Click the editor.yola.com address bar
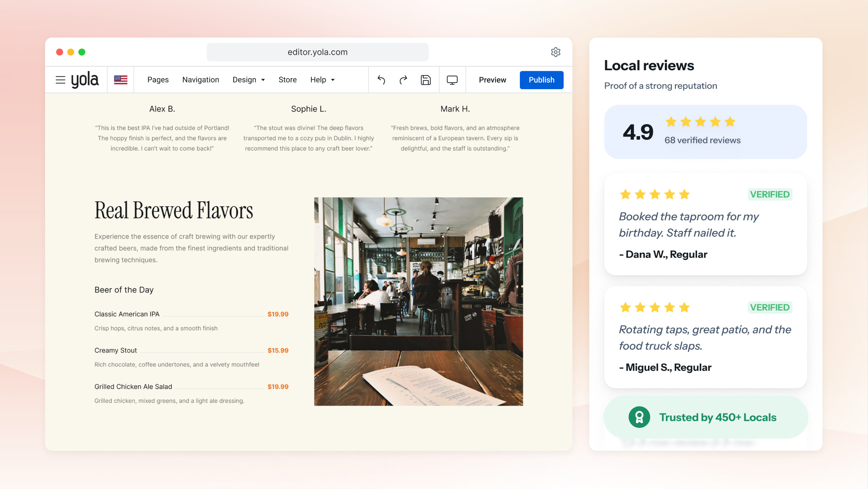868x489 pixels. coord(318,52)
